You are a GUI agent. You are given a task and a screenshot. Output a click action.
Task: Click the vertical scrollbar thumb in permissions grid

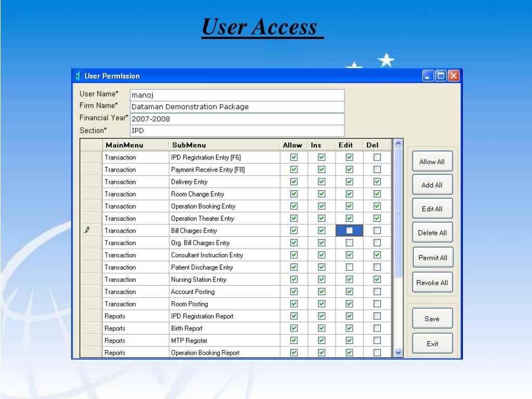(398, 212)
